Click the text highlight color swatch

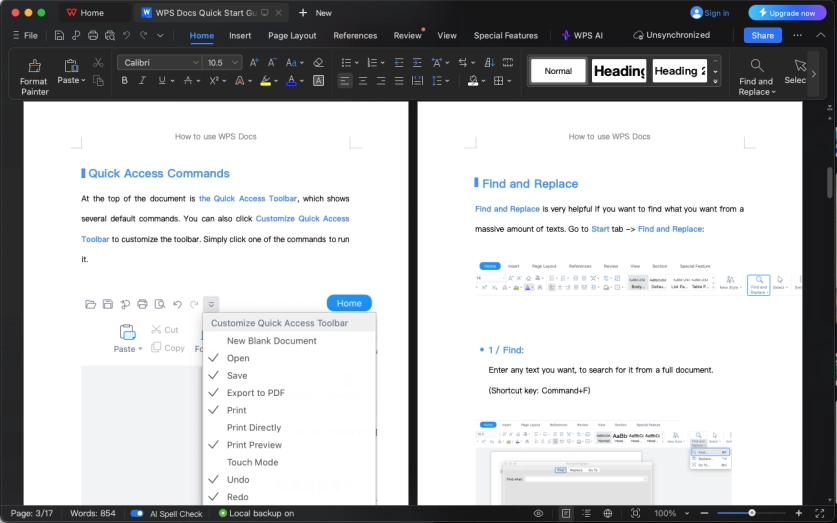265,81
